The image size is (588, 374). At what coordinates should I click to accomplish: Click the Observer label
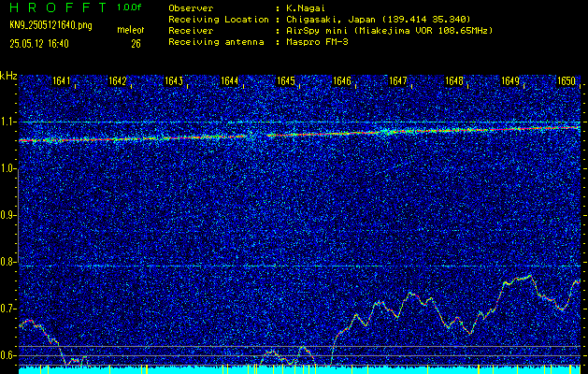click(x=192, y=8)
